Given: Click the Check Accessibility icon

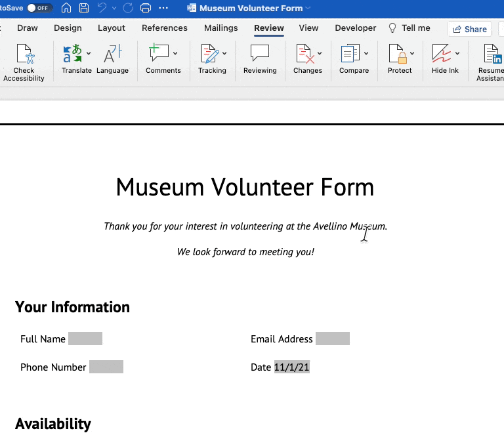Looking at the screenshot, I should [x=24, y=54].
